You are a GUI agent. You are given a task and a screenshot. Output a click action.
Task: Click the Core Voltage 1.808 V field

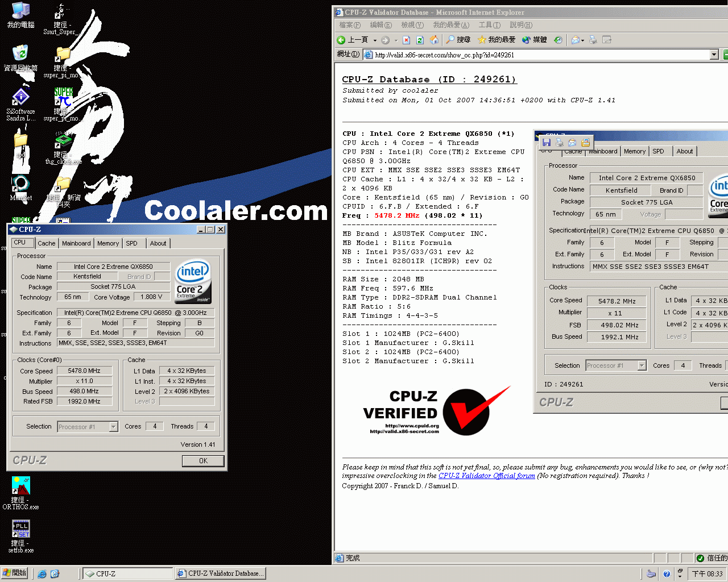(152, 297)
